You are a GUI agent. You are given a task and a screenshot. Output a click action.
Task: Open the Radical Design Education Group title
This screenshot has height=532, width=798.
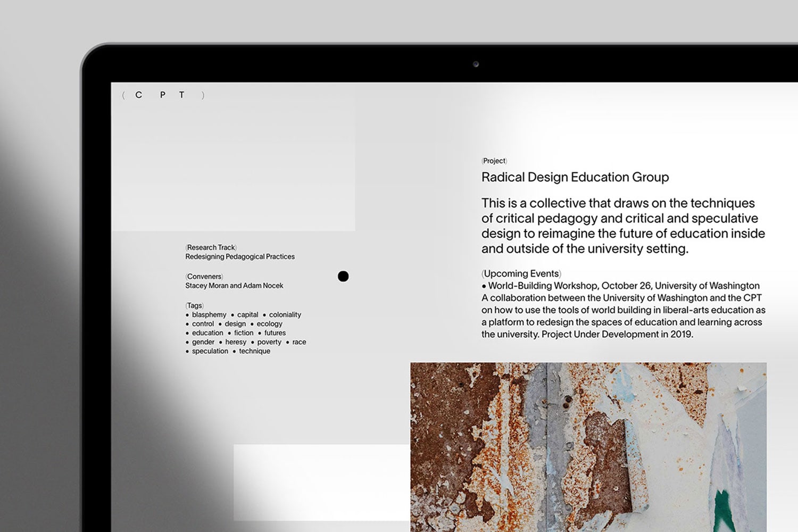pos(575,177)
